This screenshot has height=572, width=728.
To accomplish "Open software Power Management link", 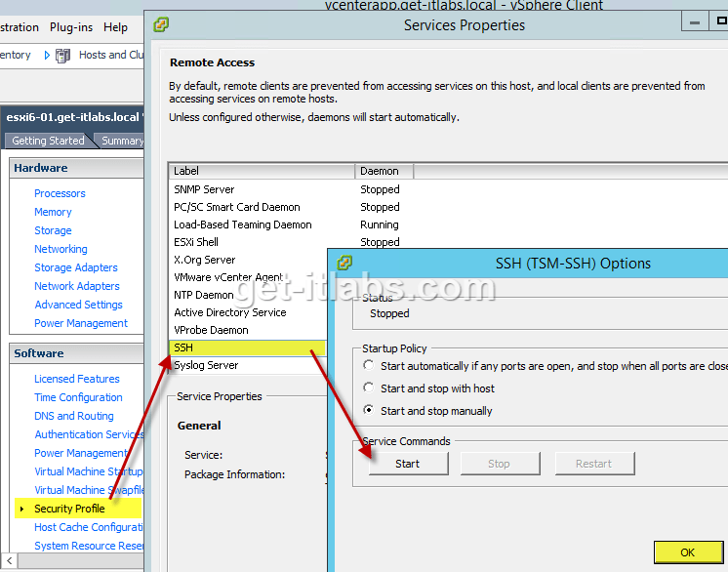I will point(81,453).
